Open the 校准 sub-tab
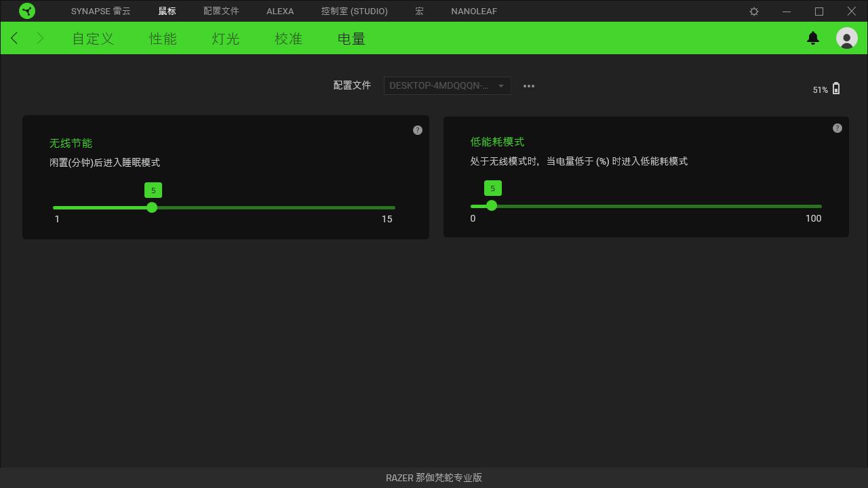868x488 pixels. [x=288, y=39]
